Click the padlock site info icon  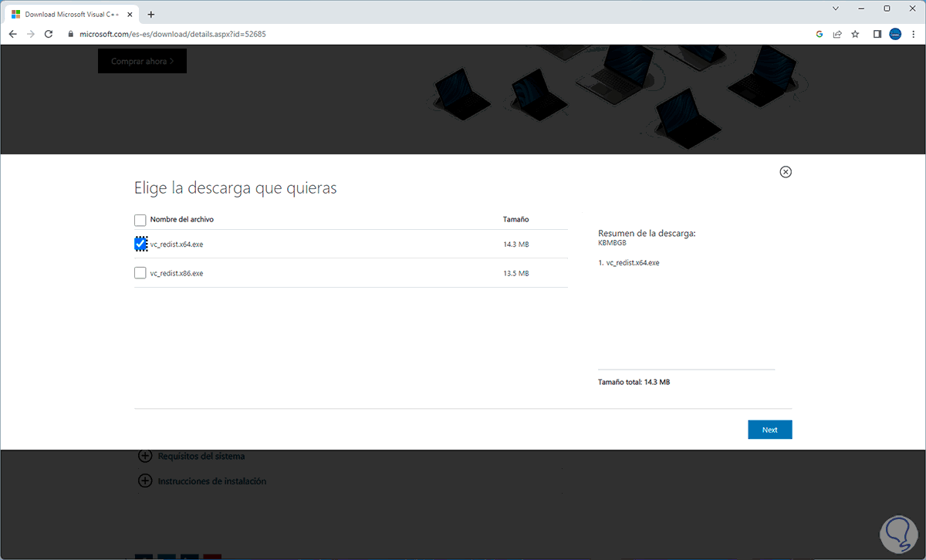(70, 34)
